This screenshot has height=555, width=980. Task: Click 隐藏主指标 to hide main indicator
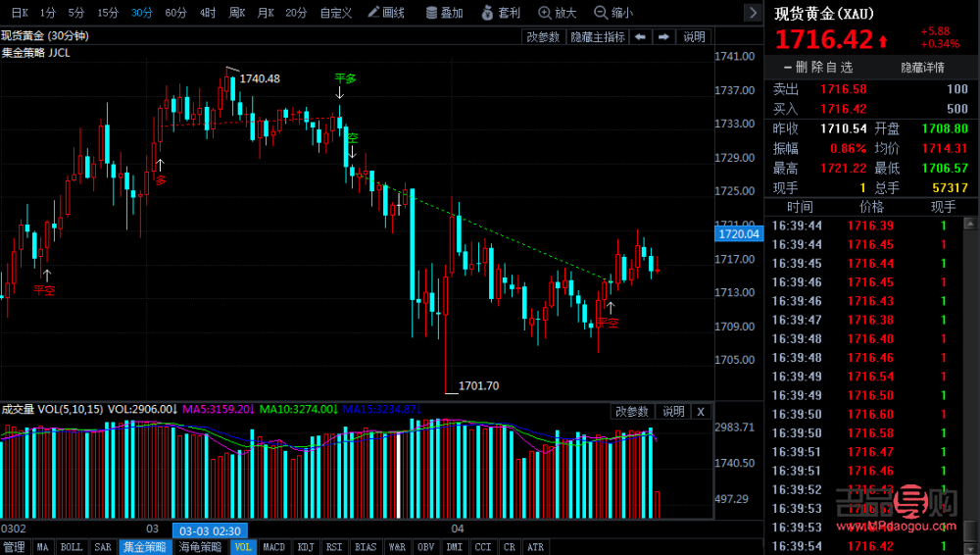pos(598,37)
